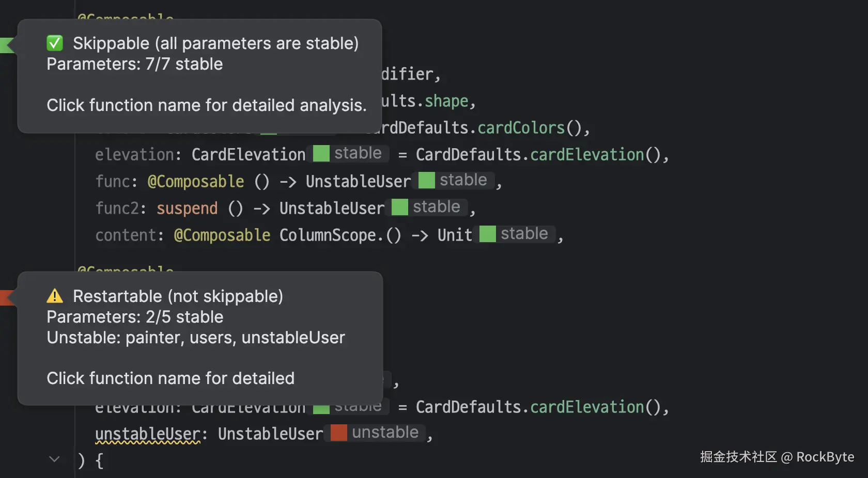Click the "Parameters: 2/5 stable" tooltip line
868x478 pixels.
click(135, 317)
